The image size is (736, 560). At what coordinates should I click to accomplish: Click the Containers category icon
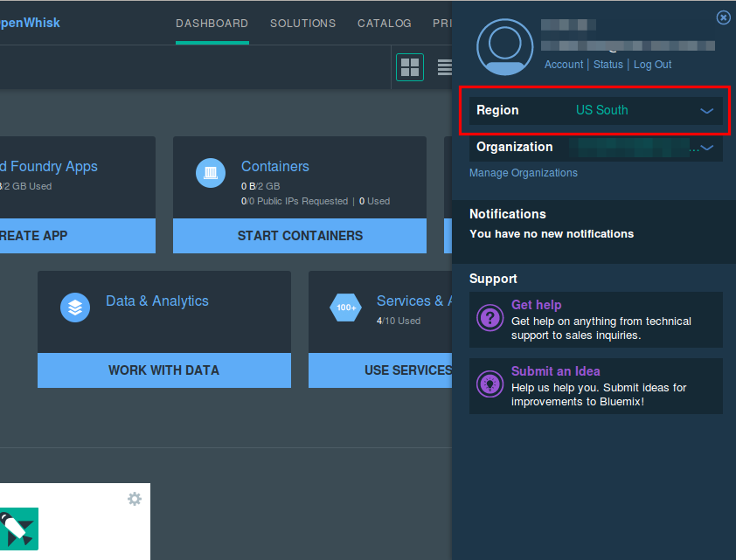click(211, 173)
